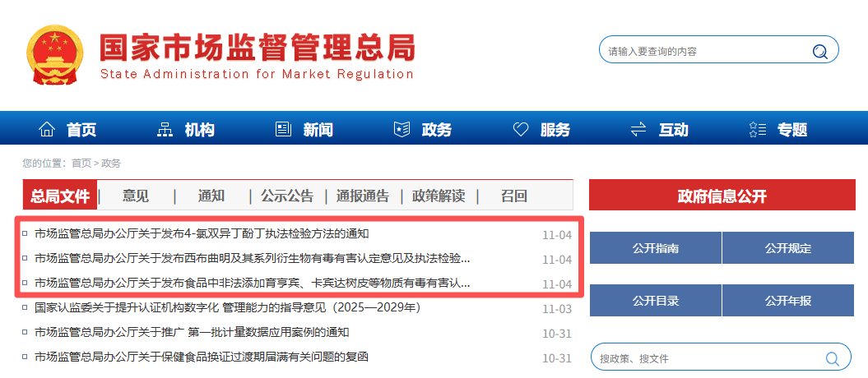Click the national emblem logo

coord(57,55)
